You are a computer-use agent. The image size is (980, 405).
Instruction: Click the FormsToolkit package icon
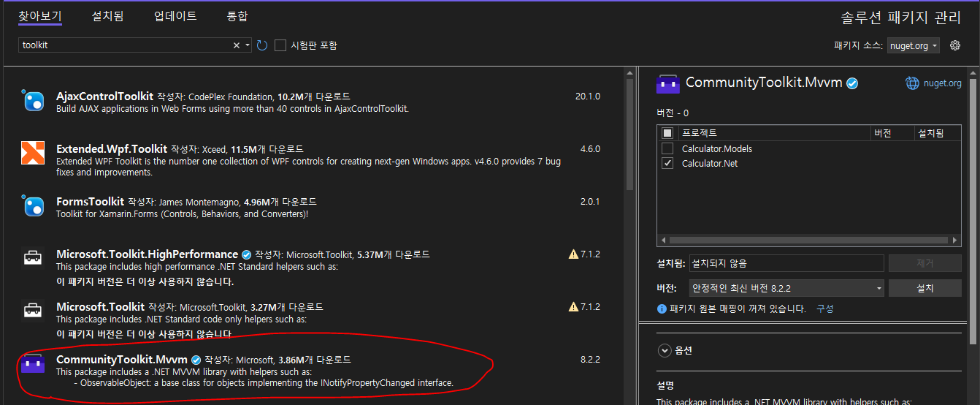[x=33, y=205]
